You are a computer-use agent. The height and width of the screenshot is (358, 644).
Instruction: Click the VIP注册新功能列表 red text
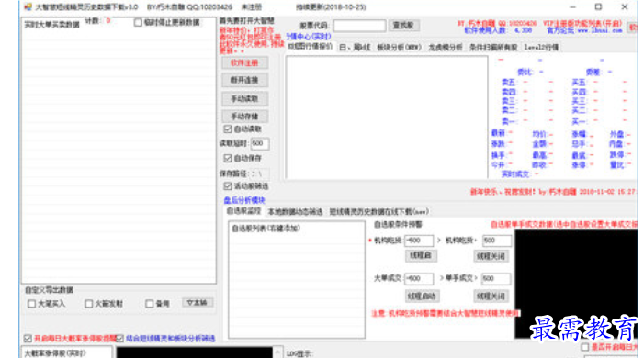pyautogui.click(x=582, y=24)
